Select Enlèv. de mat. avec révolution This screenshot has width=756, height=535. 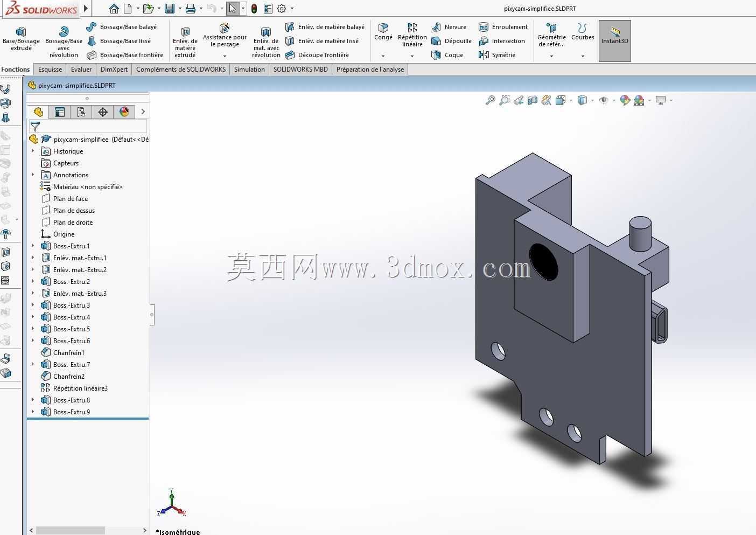[x=266, y=42]
